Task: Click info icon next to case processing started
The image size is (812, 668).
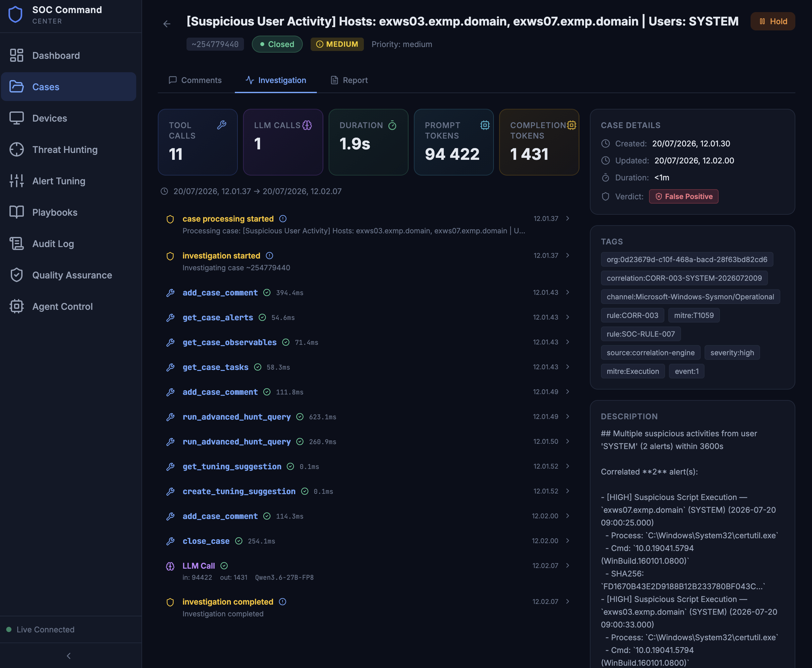Action: click(283, 219)
